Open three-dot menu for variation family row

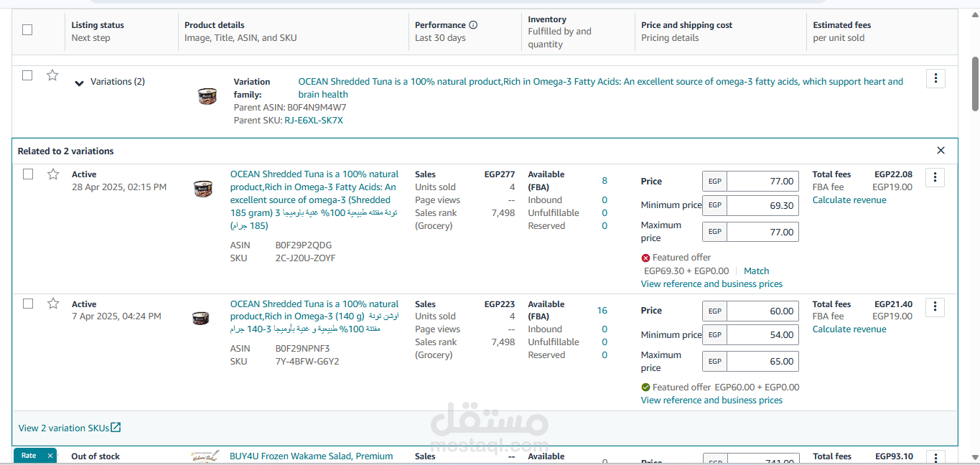(935, 78)
